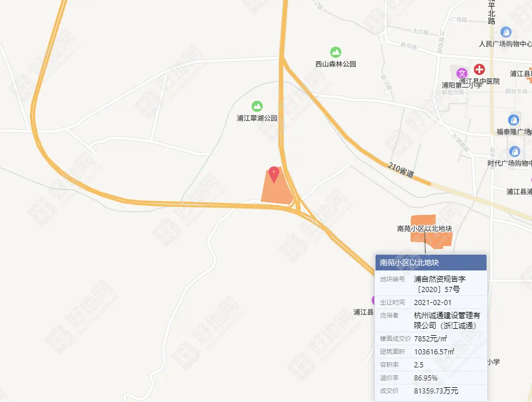Click the 成交价 81359.73万元 row
The image size is (532, 402).
[431, 391]
